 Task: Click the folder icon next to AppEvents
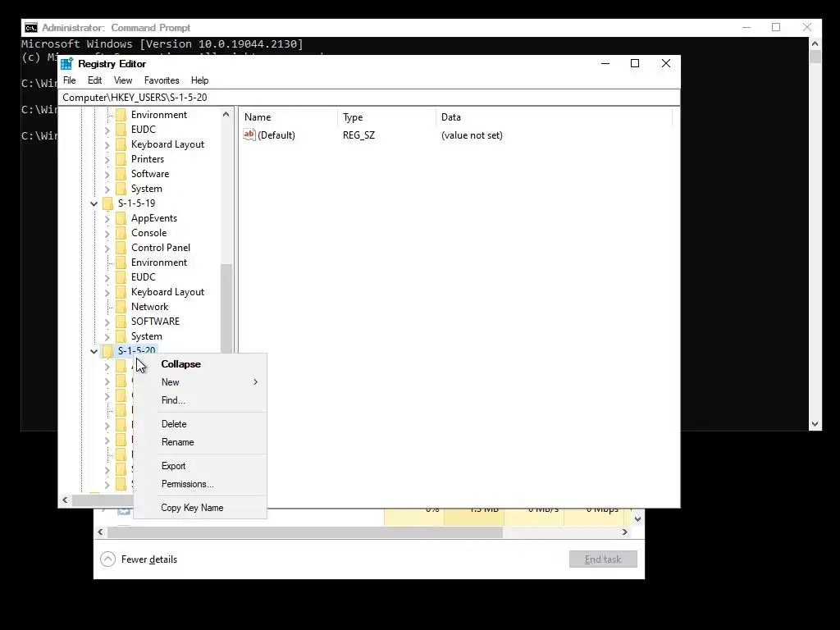click(121, 218)
